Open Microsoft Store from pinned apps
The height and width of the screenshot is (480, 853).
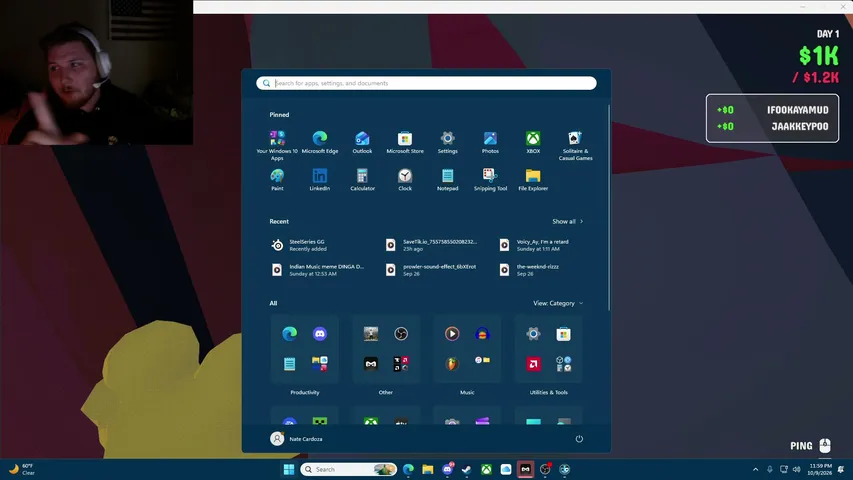(x=405, y=142)
